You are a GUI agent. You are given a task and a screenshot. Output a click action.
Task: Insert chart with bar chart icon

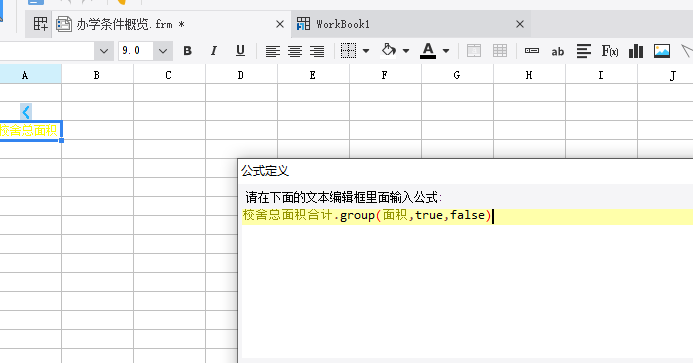636,51
